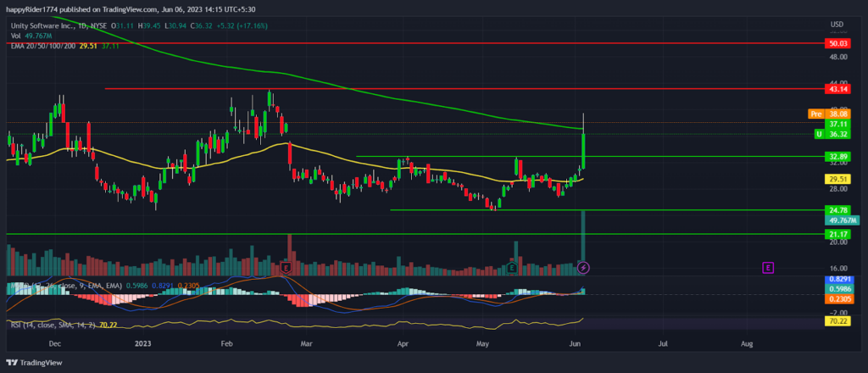
Task: Click the 36.32 last price axis label
Action: 837,134
